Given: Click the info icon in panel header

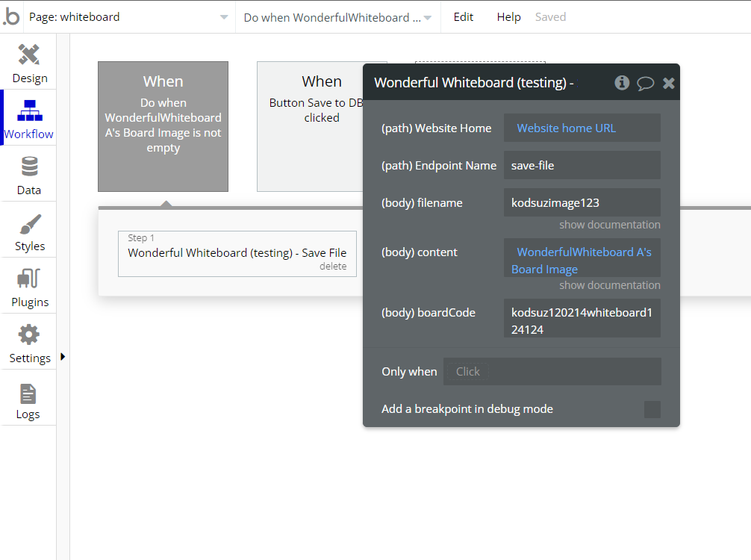Looking at the screenshot, I should click(622, 83).
